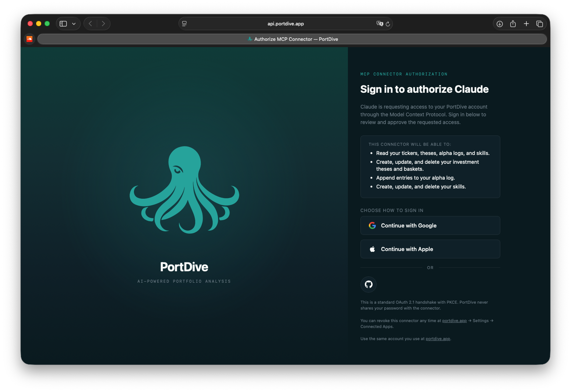Image resolution: width=571 pixels, height=392 pixels.
Task: Click the green full-screen window button
Action: click(x=47, y=24)
